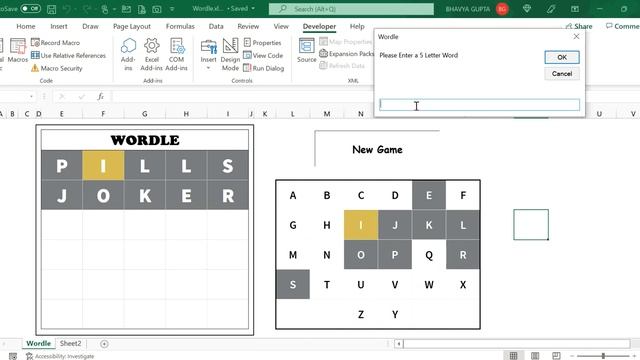Open the Macros list button
640x360 pixels.
pos(18,51)
